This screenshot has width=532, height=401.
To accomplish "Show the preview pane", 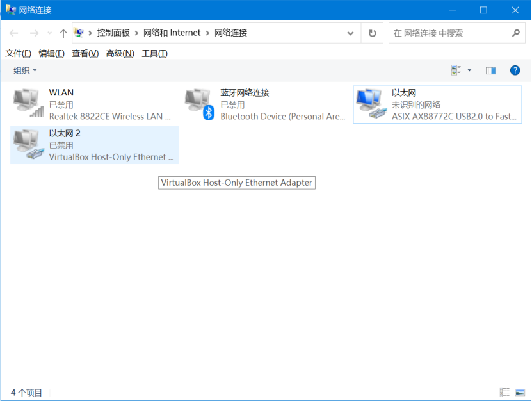I will coord(491,70).
